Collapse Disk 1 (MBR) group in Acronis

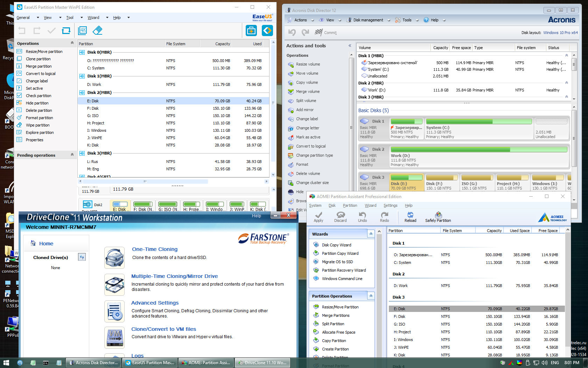click(x=567, y=55)
